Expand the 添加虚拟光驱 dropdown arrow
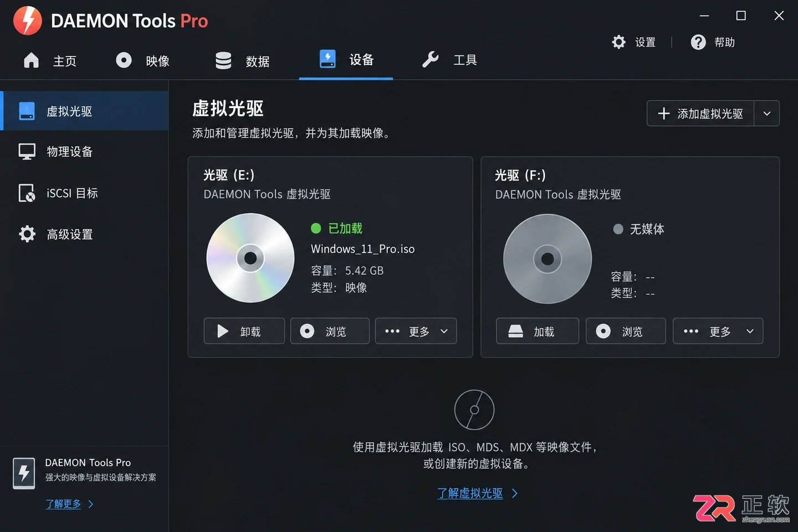Viewport: 798px width, 532px height. point(767,114)
